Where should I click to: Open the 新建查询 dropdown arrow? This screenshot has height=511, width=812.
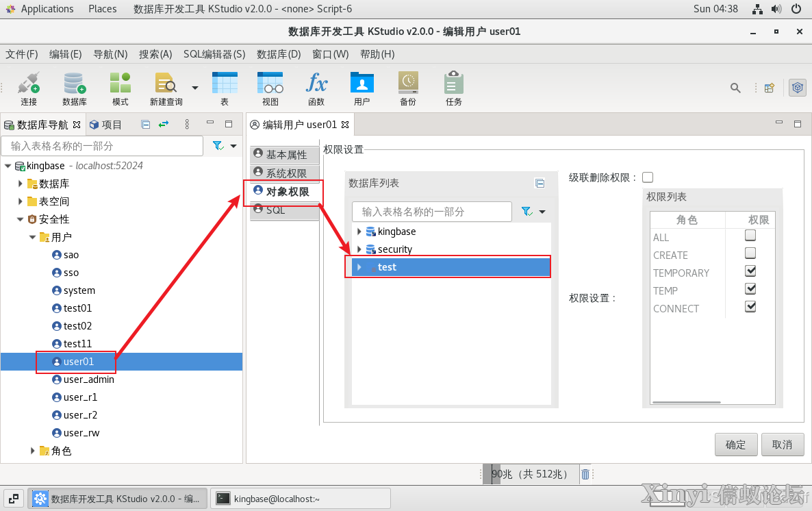[x=194, y=88]
